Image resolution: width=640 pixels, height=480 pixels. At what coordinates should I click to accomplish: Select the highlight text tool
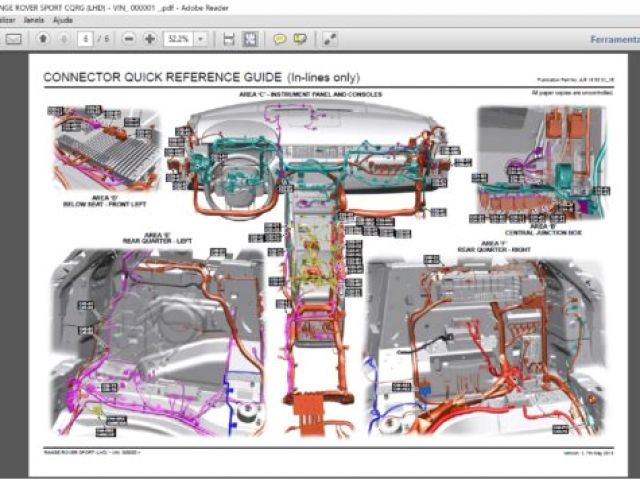point(300,38)
